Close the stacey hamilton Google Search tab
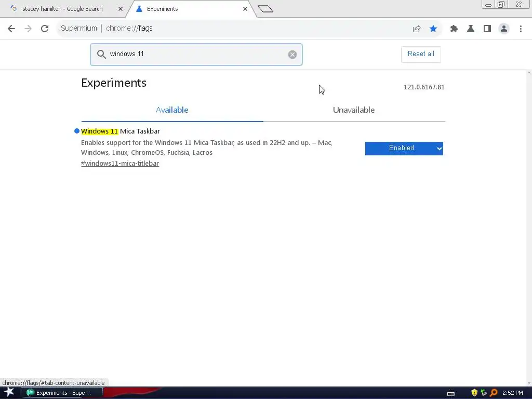The image size is (532, 399). 121,9
